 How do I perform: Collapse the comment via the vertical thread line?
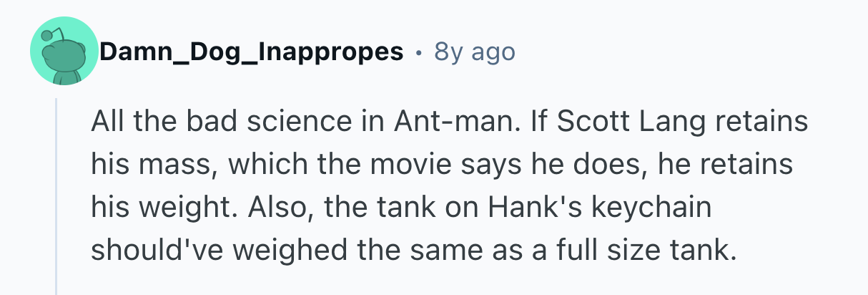pyautogui.click(x=56, y=200)
